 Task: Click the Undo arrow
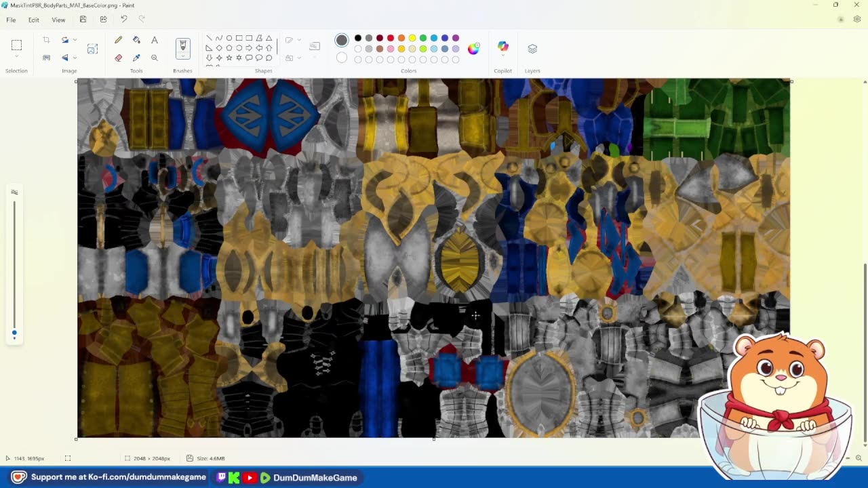tap(123, 20)
